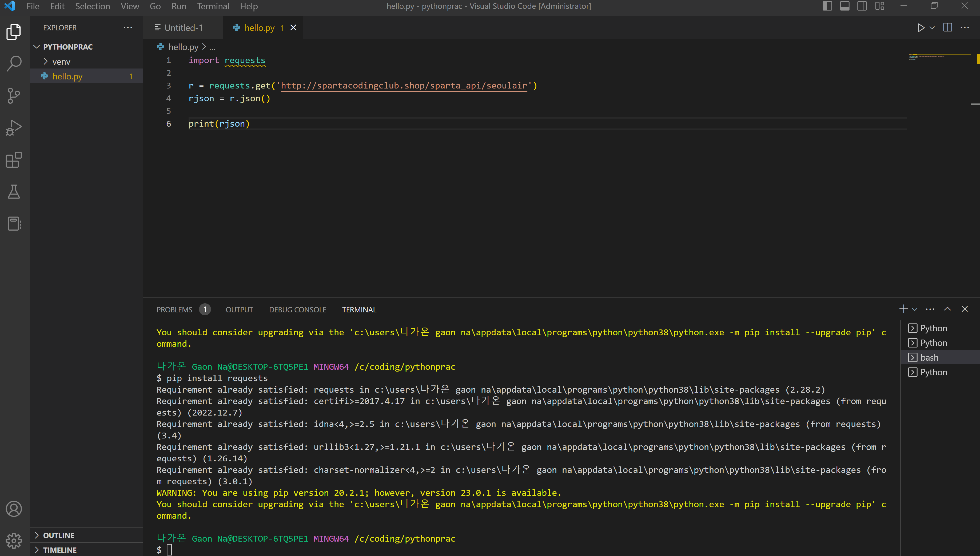Open the Accounts menu icon
The height and width of the screenshot is (556, 980).
click(14, 509)
